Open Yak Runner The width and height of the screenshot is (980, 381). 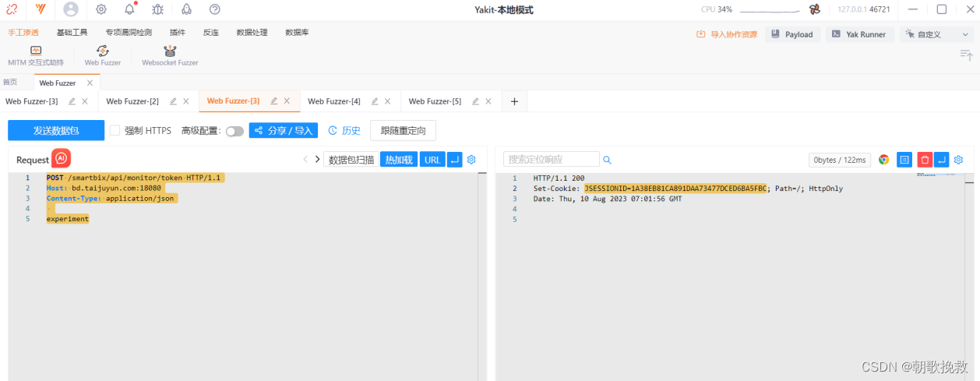tap(860, 34)
